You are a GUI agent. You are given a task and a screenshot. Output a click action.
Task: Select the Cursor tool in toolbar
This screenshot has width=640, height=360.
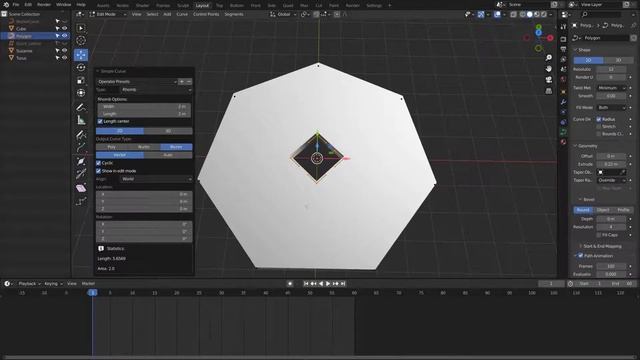point(81,40)
